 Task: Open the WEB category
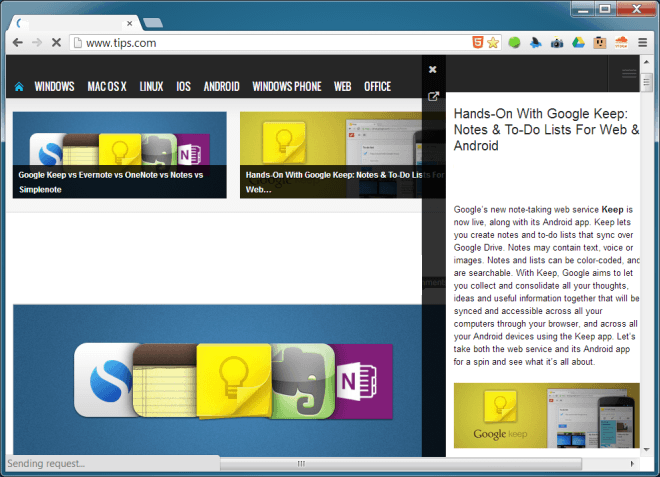[343, 87]
